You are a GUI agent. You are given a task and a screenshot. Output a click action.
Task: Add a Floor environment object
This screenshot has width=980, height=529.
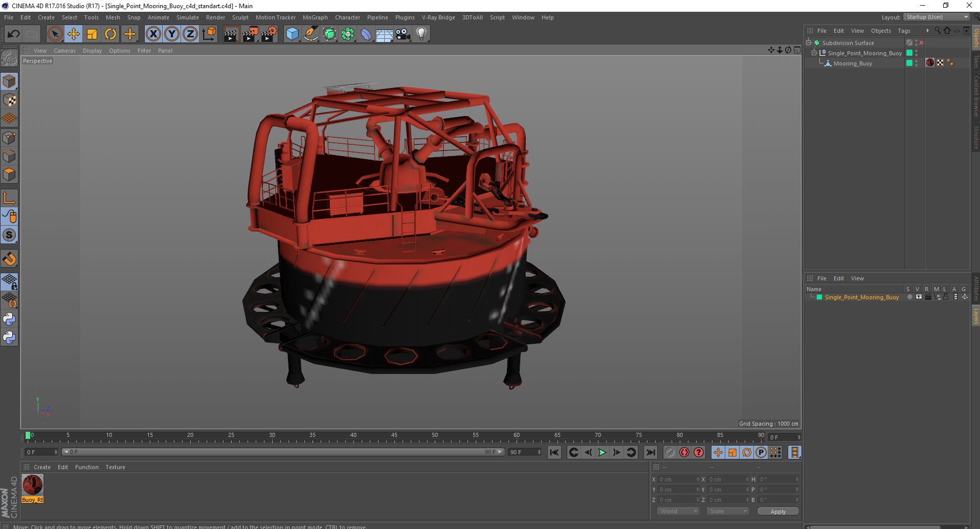click(384, 34)
